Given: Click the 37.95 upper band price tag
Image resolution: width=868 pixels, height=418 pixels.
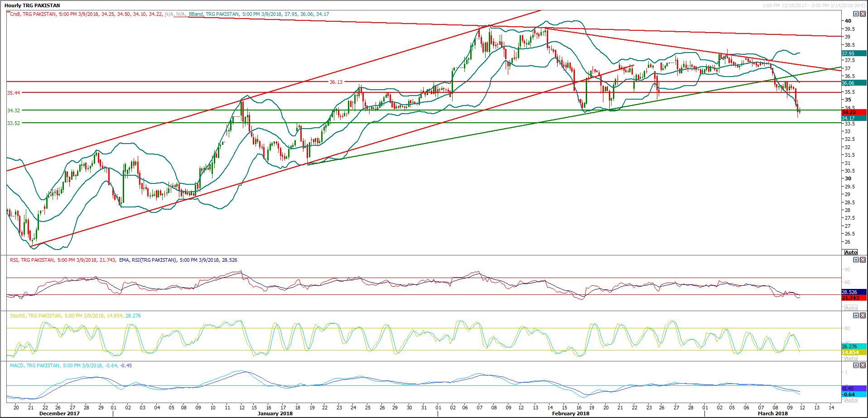Looking at the screenshot, I should (x=854, y=53).
